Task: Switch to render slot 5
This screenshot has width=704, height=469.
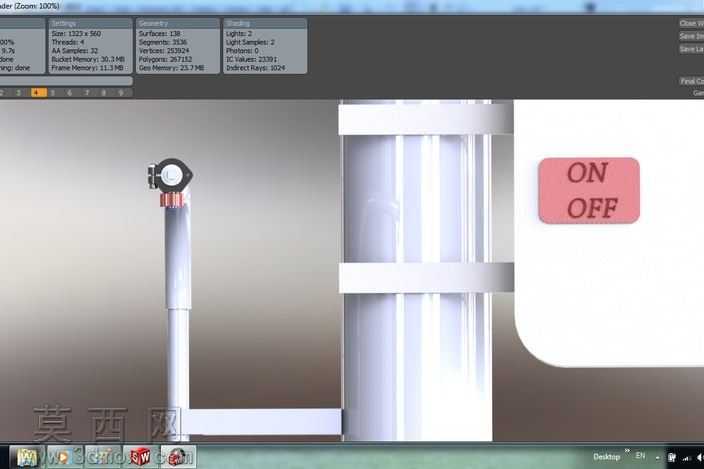Action: [53, 92]
